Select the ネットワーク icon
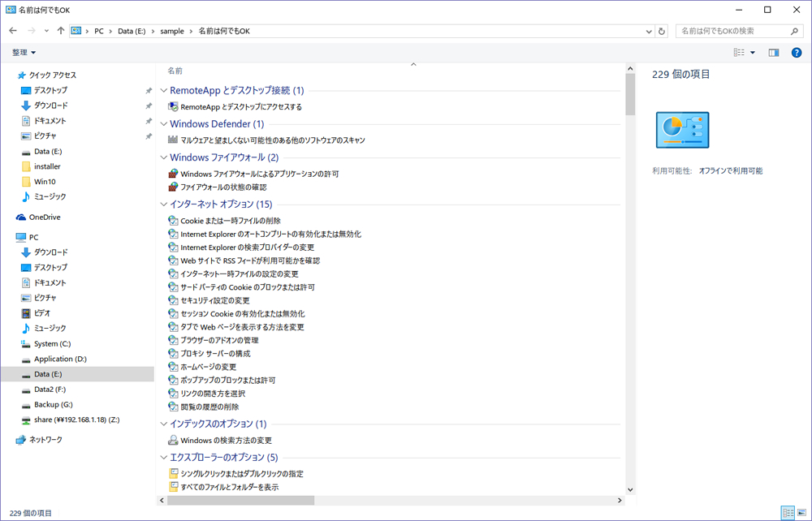The image size is (812, 521). coord(21,440)
